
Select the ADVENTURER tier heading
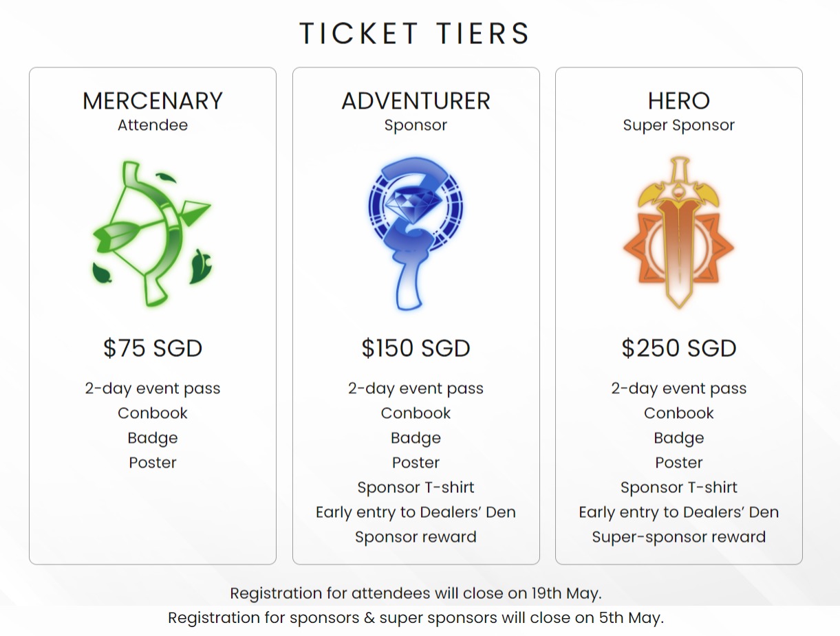(416, 101)
